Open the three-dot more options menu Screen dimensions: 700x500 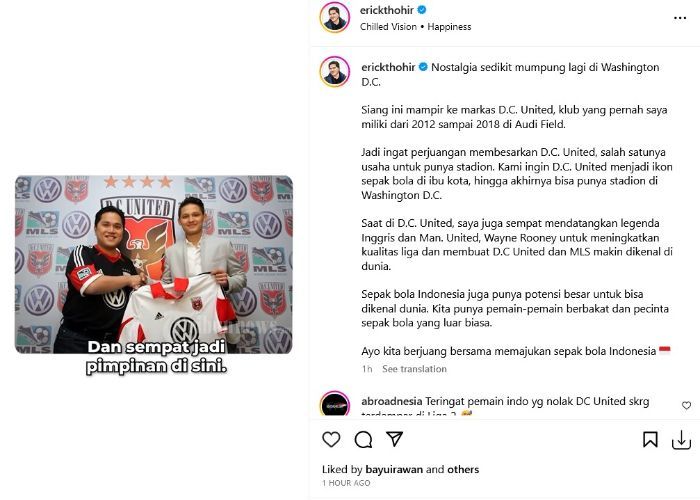tap(680, 18)
